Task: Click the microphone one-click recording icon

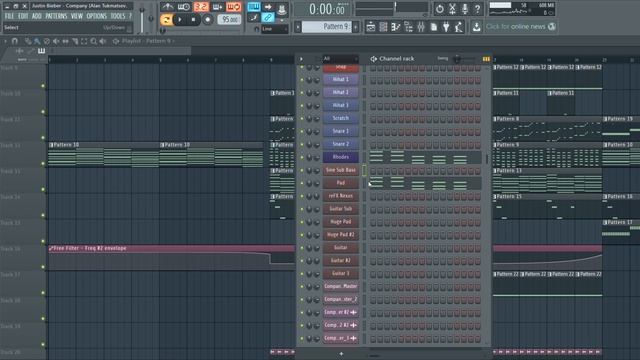Action: 465,9
